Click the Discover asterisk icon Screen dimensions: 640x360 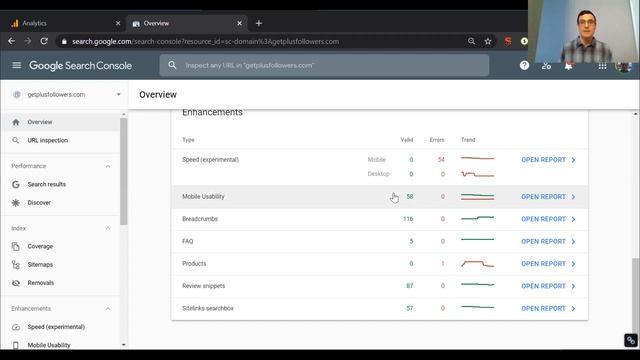click(16, 202)
